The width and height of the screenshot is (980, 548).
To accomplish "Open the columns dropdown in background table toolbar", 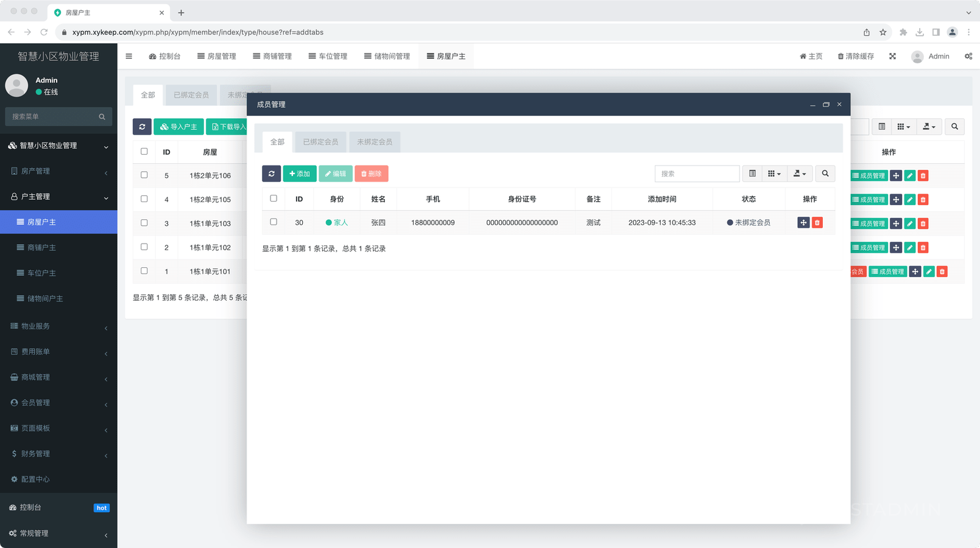I will point(904,127).
